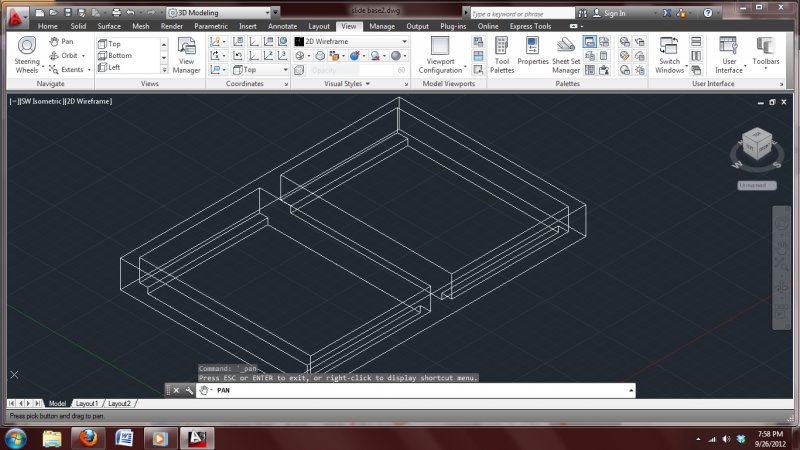
Task: Click the Windows Start button
Action: 15,439
